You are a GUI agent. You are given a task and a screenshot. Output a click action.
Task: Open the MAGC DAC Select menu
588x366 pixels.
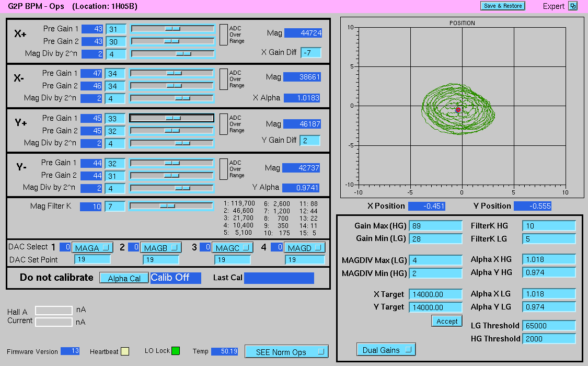(x=233, y=247)
